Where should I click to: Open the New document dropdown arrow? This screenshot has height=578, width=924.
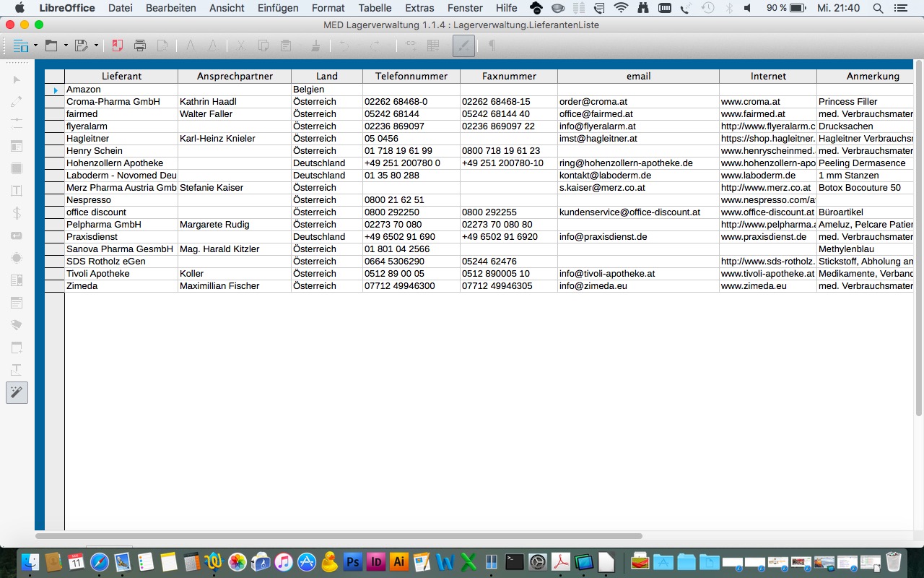(x=35, y=46)
